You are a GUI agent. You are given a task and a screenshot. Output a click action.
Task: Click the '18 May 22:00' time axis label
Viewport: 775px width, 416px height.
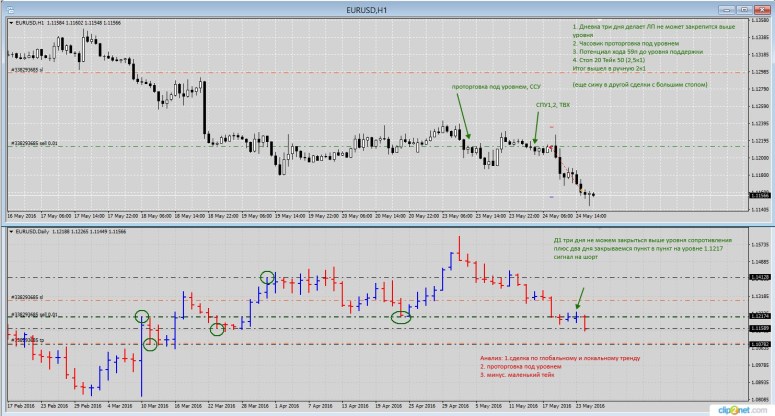pos(223,216)
